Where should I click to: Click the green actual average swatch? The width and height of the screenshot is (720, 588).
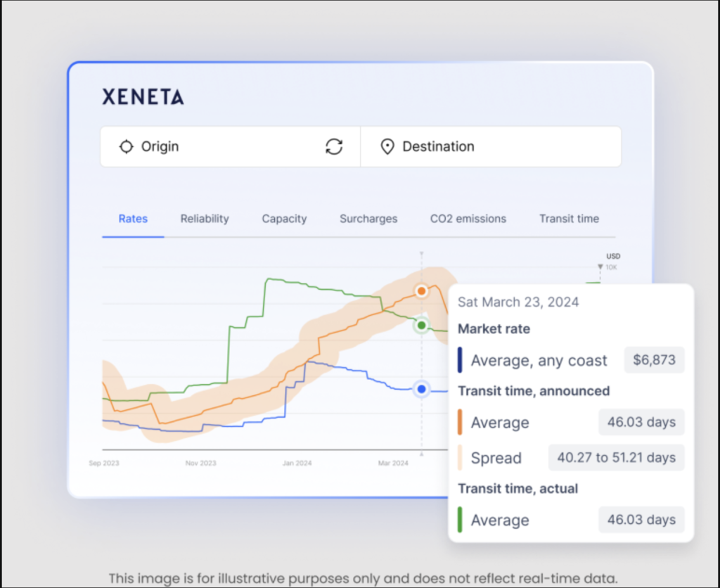point(460,520)
